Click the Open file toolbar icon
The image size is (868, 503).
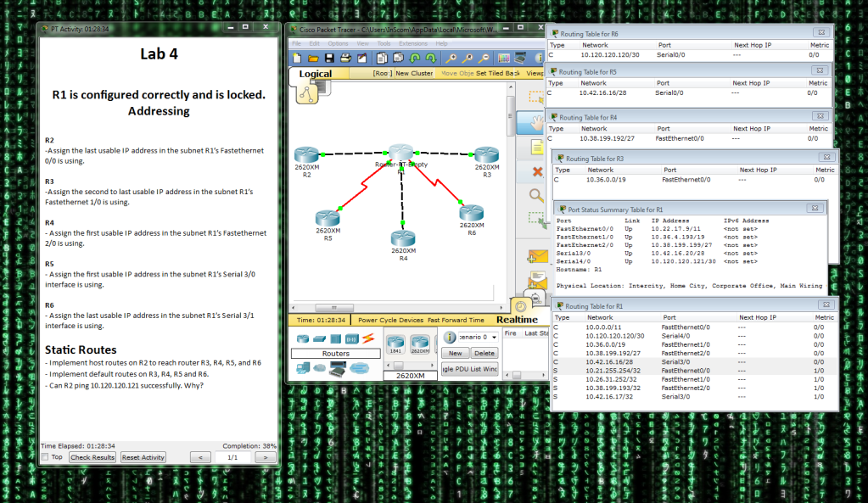[x=314, y=59]
